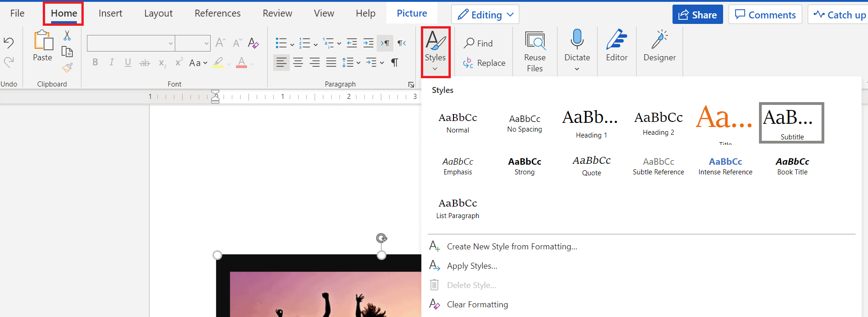Toggle Strikethrough formatting
Viewport: 868px width, 317px height.
[144, 63]
